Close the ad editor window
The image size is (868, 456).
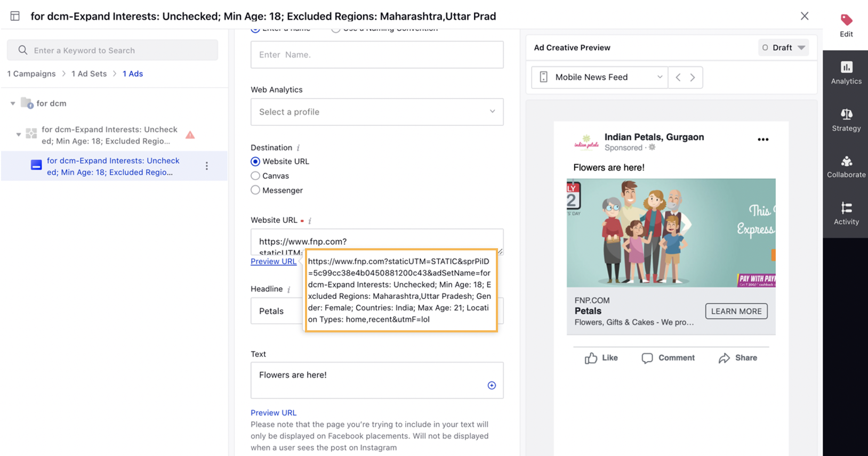tap(805, 16)
